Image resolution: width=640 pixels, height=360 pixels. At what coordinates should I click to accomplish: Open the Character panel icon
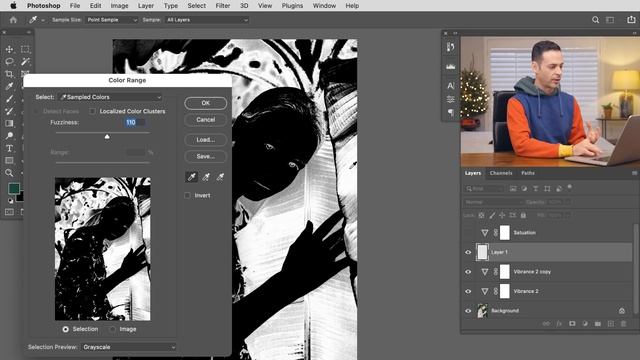(x=451, y=86)
